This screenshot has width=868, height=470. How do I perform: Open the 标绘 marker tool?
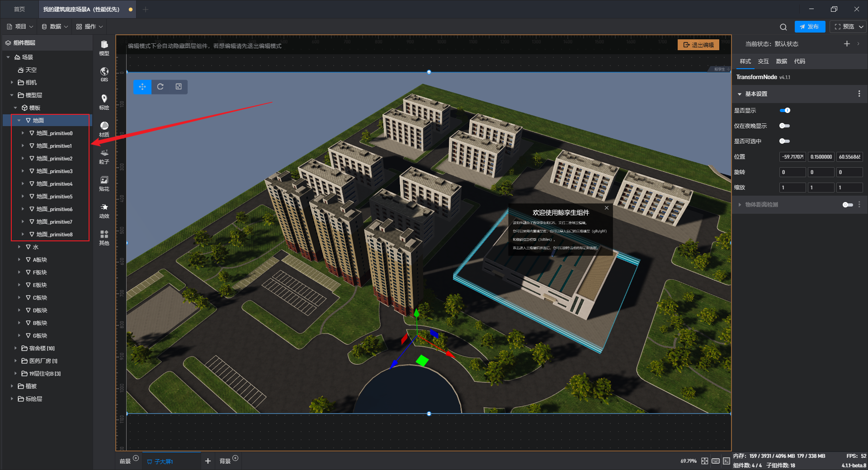click(104, 101)
